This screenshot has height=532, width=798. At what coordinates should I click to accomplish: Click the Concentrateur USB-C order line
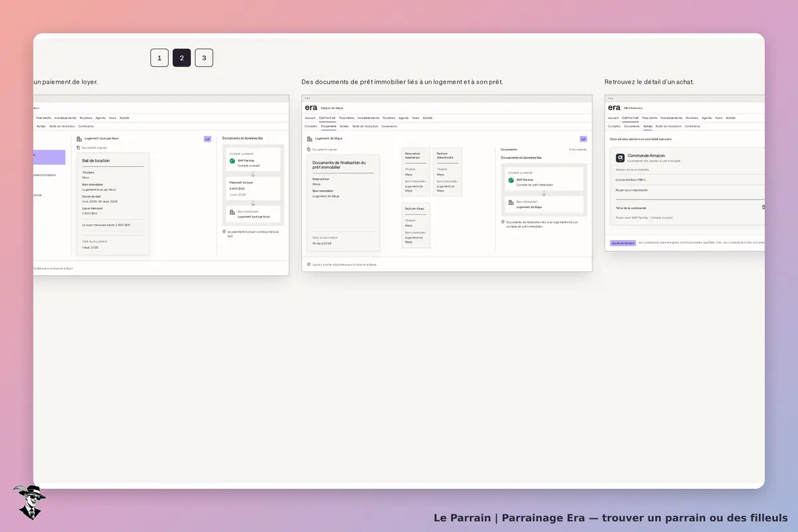pyautogui.click(x=690, y=180)
